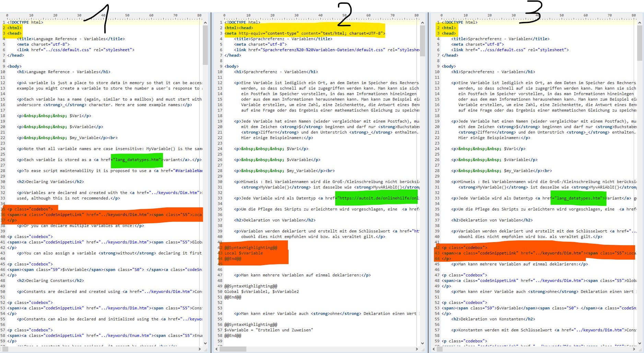Click the scroll-down arrow in the left pane
Image resolution: width=644 pixels, height=353 pixels.
pos(205,343)
